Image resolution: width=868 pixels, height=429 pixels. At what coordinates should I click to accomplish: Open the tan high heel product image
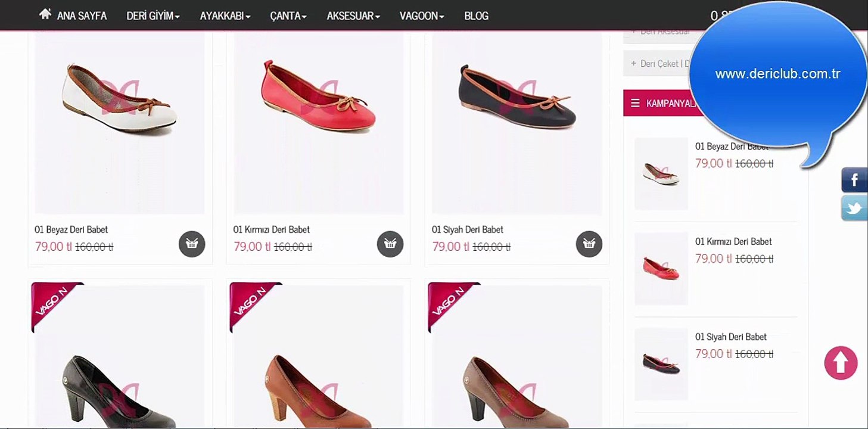point(319,356)
